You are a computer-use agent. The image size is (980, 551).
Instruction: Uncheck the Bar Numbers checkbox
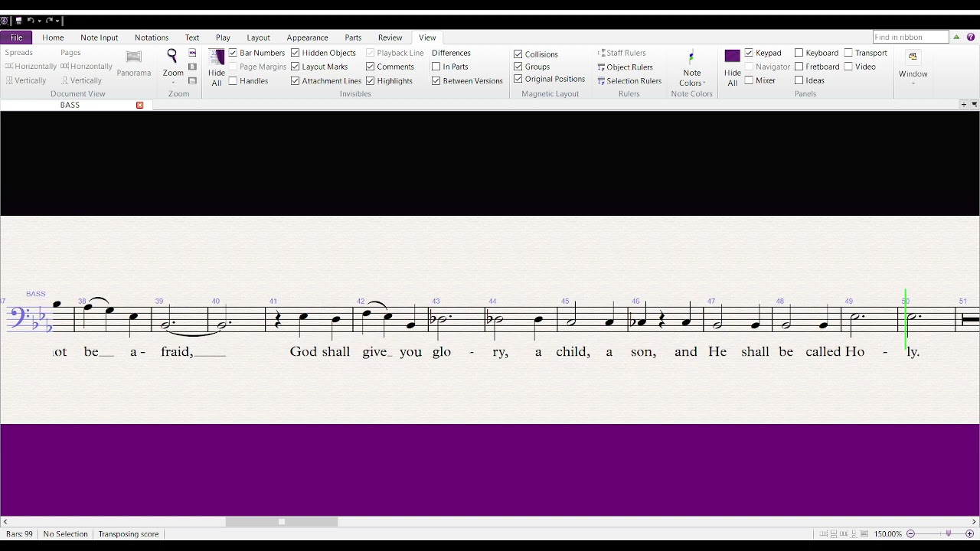(233, 53)
